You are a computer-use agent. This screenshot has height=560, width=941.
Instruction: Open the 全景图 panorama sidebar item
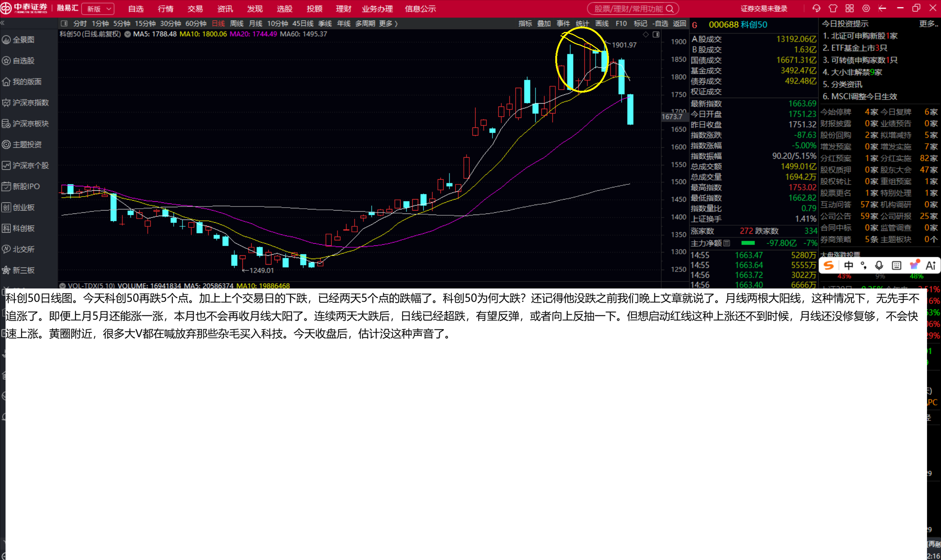point(19,40)
